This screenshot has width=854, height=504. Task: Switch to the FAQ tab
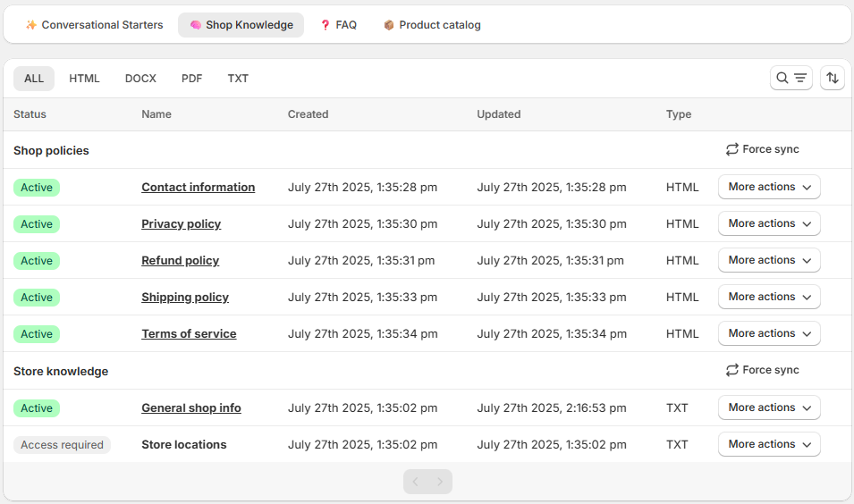(x=338, y=25)
